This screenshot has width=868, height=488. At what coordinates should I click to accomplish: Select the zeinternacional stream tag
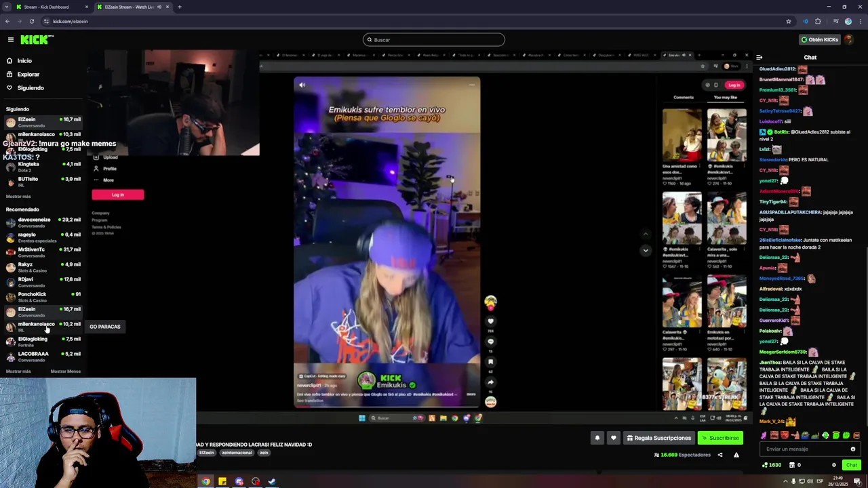click(237, 453)
